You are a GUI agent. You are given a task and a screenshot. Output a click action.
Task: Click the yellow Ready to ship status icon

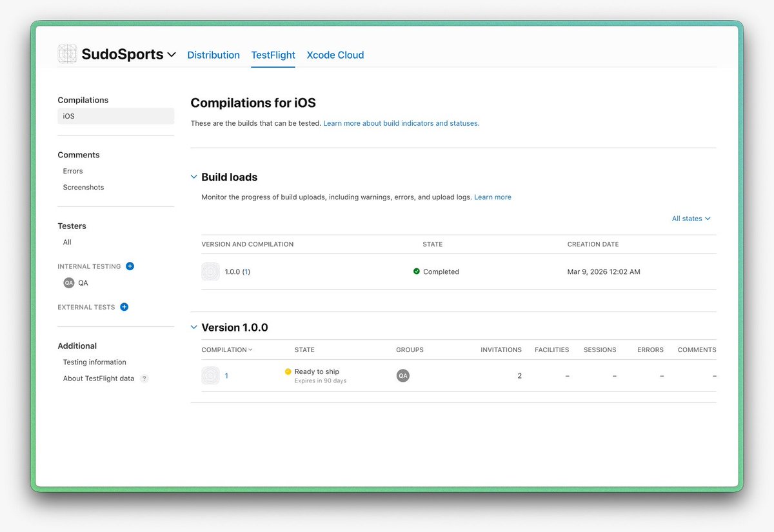click(x=288, y=371)
